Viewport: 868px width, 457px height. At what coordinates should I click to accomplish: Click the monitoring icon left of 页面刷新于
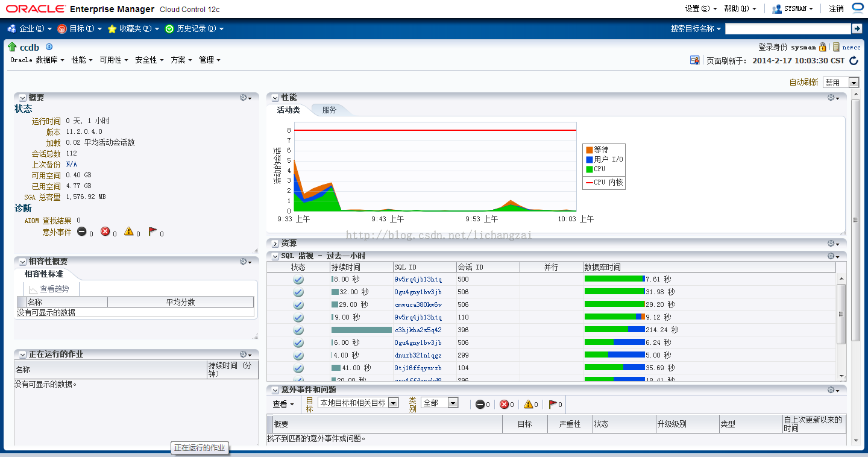(695, 60)
